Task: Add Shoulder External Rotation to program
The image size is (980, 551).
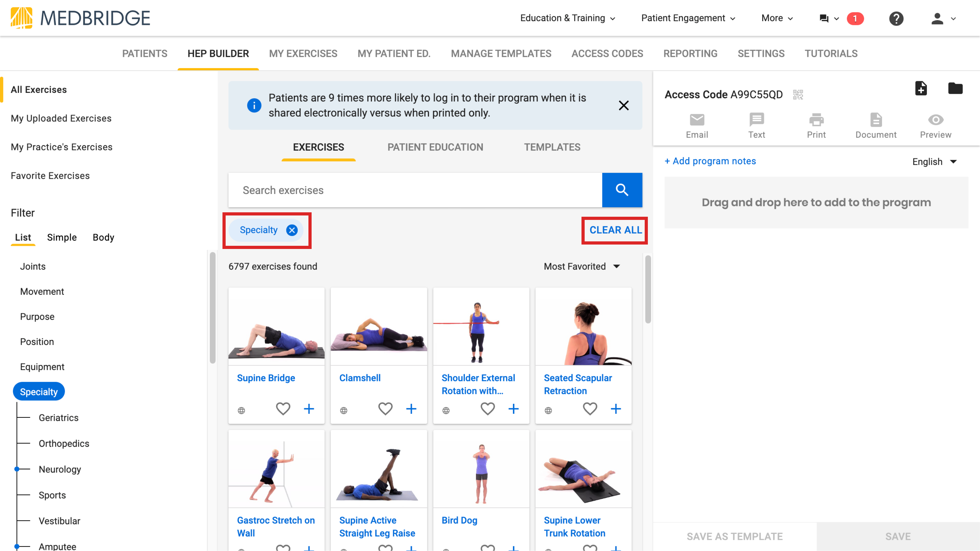Action: coord(514,409)
